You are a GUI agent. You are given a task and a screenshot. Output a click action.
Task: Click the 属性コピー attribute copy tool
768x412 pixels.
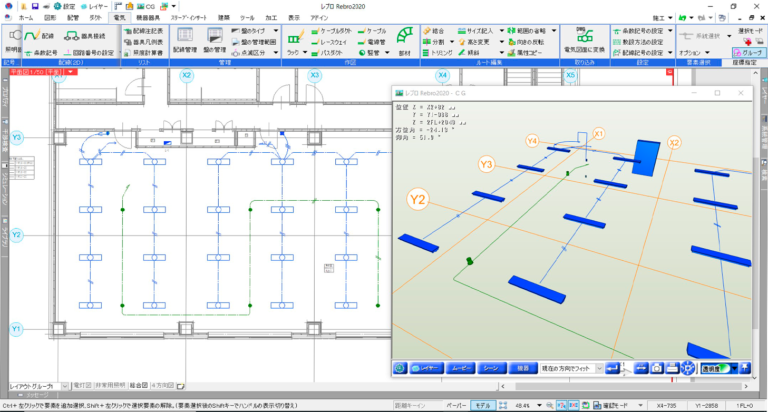click(525, 52)
